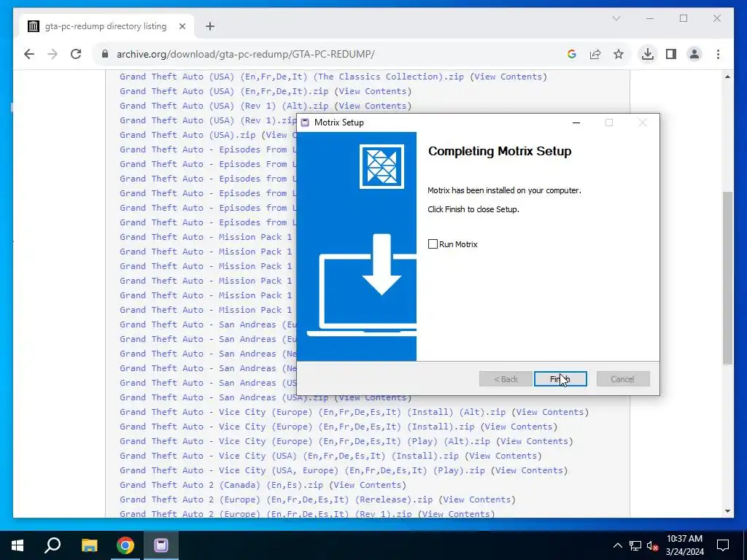Bookmark this page with the star icon
The width and height of the screenshot is (747, 560).
point(619,54)
